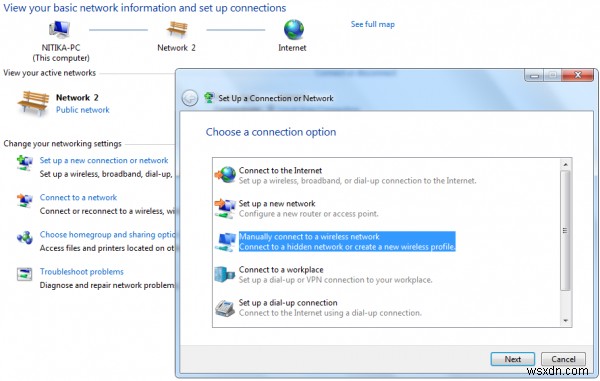The height and width of the screenshot is (381, 600).
Task: Click the bold Network 2 active network name
Action: click(x=77, y=98)
